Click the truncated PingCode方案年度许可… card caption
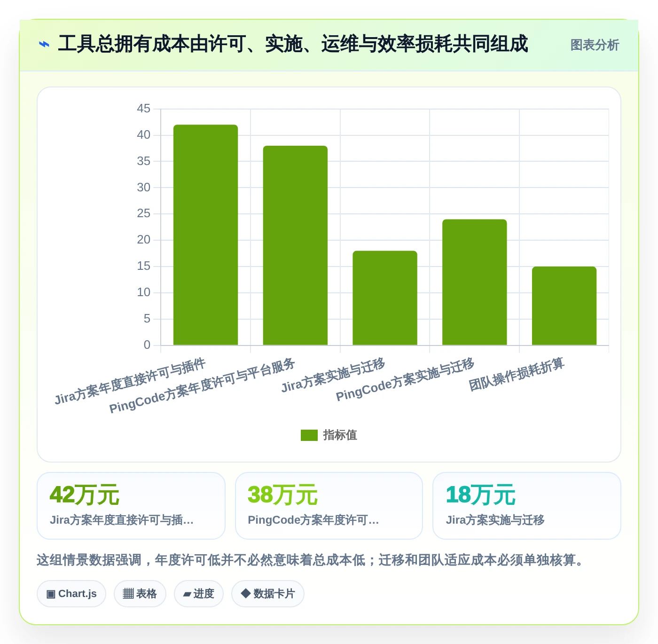This screenshot has width=658, height=644. pyautogui.click(x=313, y=520)
